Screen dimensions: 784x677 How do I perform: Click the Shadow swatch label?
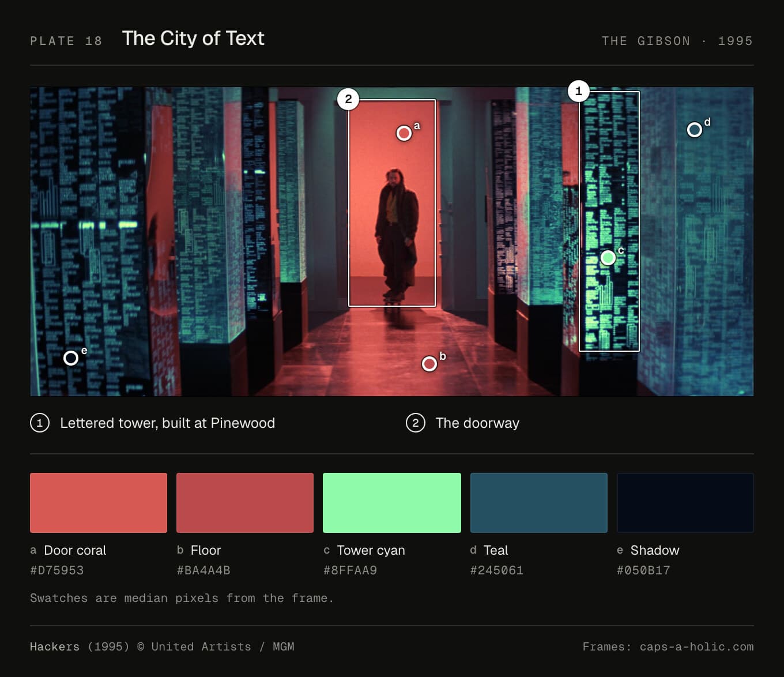click(x=655, y=550)
